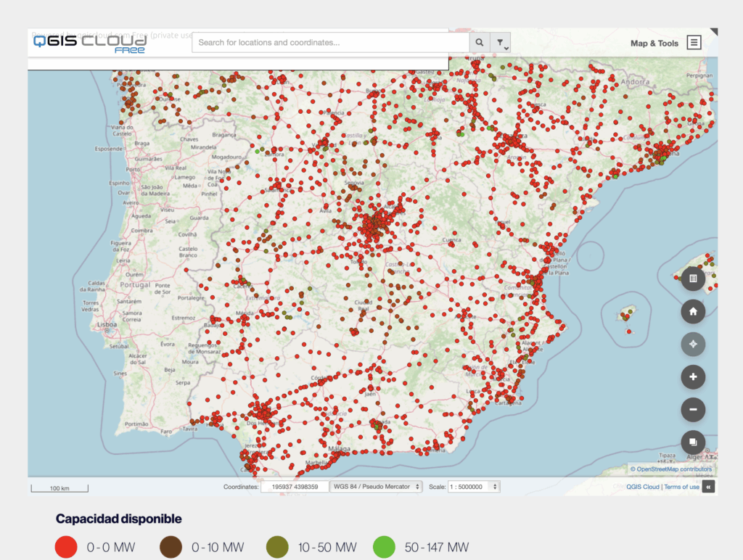Viewport: 743px width, 560px height.
Task: Click the background layer switcher button
Action: [693, 442]
